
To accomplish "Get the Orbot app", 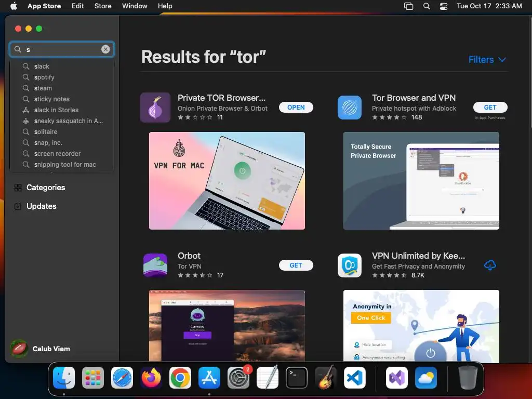I will [x=296, y=265].
